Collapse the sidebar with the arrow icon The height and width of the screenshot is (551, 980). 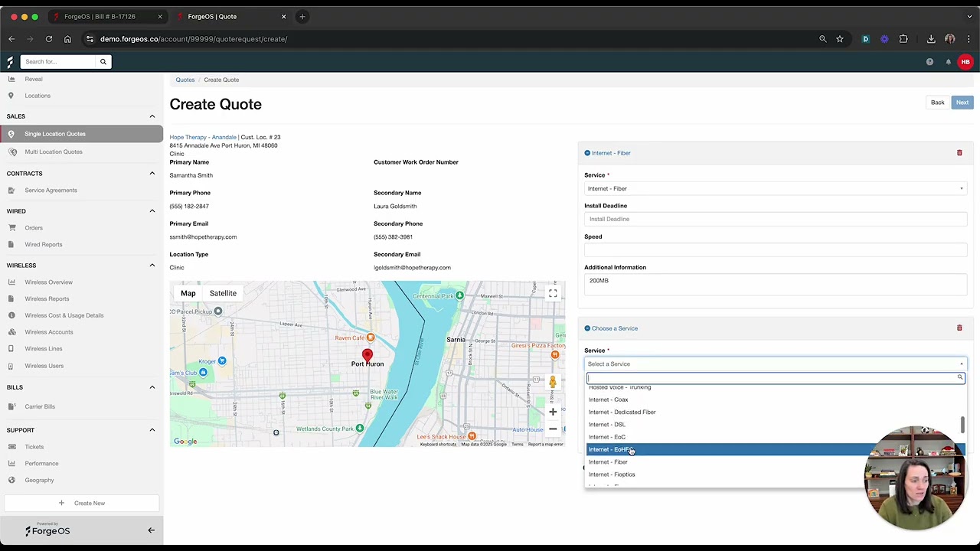(x=151, y=530)
